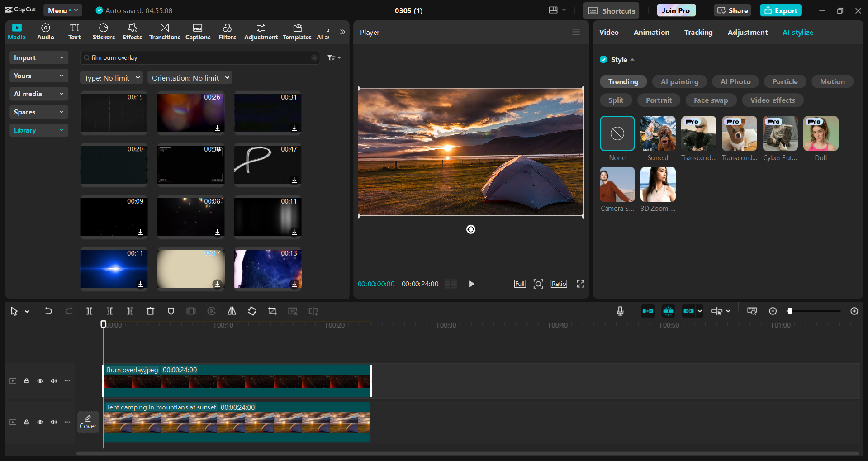Uncheck the Style checkbox
868x461 pixels.
coord(603,59)
